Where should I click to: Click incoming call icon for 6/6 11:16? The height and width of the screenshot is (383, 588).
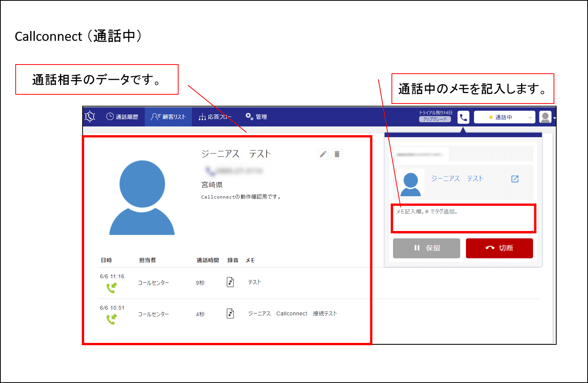[x=112, y=288]
